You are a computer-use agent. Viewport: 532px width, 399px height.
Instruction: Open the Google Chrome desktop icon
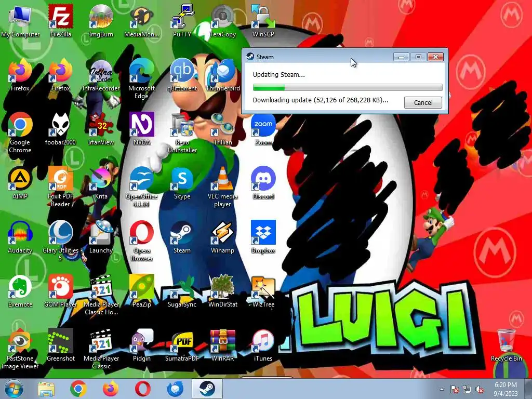[x=20, y=132]
